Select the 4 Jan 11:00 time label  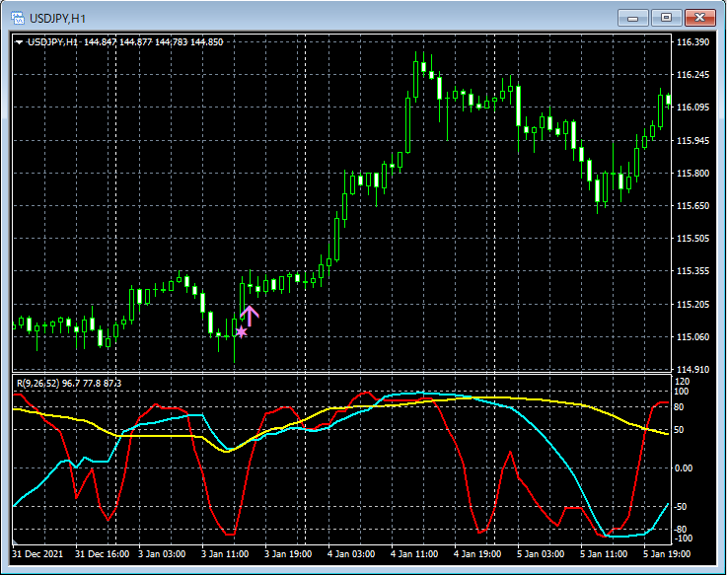[x=415, y=555]
